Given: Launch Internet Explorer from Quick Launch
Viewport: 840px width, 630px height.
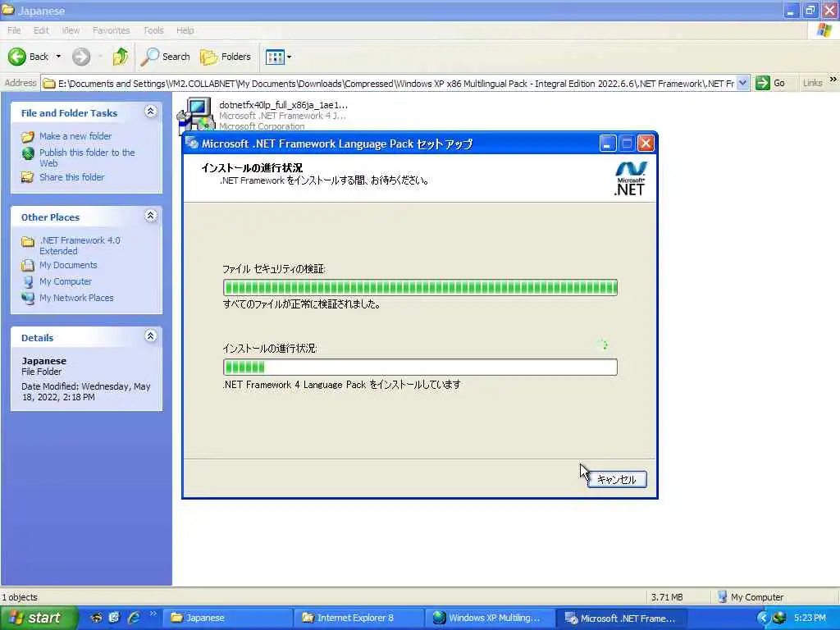Looking at the screenshot, I should tap(134, 618).
